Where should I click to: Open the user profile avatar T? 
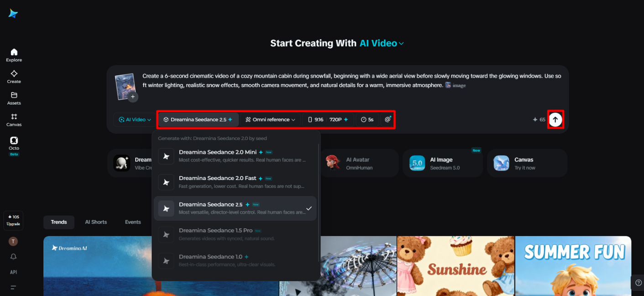pyautogui.click(x=13, y=241)
